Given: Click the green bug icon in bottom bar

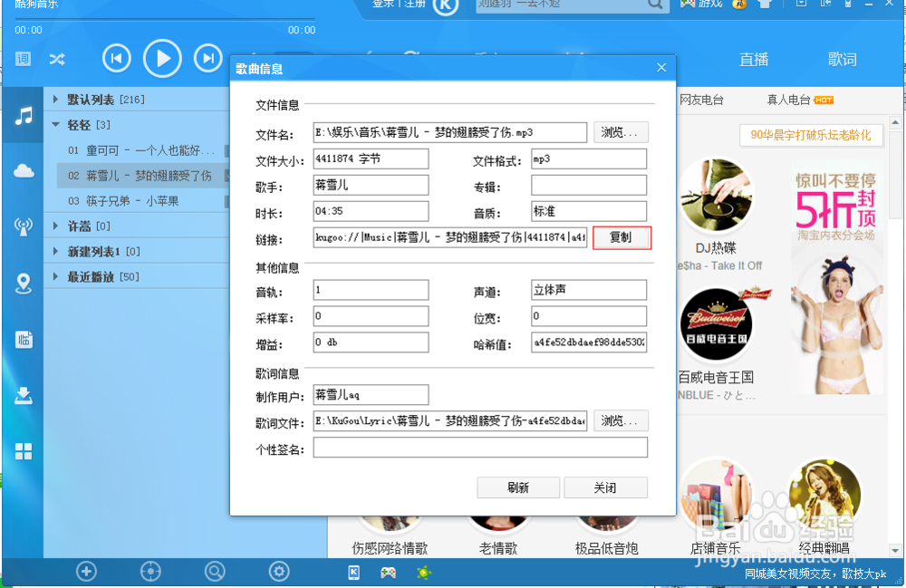Looking at the screenshot, I should (423, 573).
